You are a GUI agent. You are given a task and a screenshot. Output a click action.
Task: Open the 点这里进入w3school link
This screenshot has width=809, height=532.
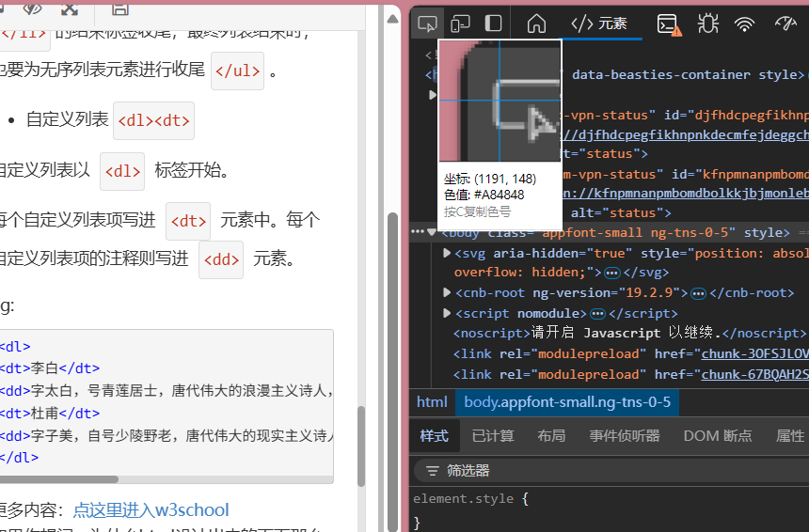pos(151,509)
